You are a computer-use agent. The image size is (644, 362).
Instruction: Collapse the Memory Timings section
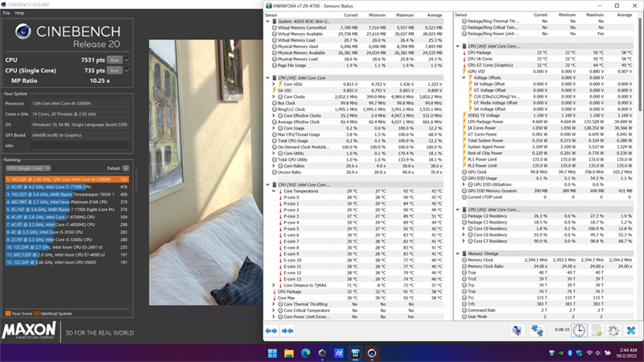pyautogui.click(x=457, y=253)
